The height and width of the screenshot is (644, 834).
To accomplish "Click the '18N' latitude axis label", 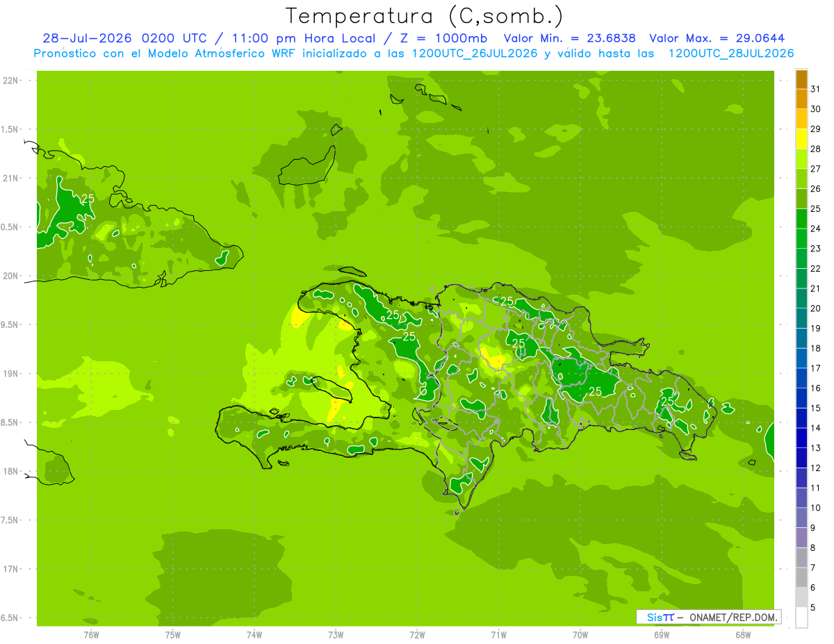I will point(10,472).
